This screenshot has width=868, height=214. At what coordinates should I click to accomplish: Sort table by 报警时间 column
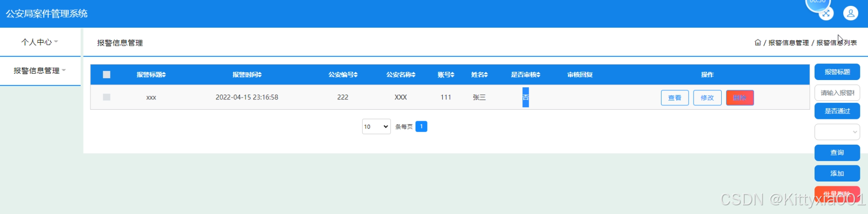(x=247, y=75)
